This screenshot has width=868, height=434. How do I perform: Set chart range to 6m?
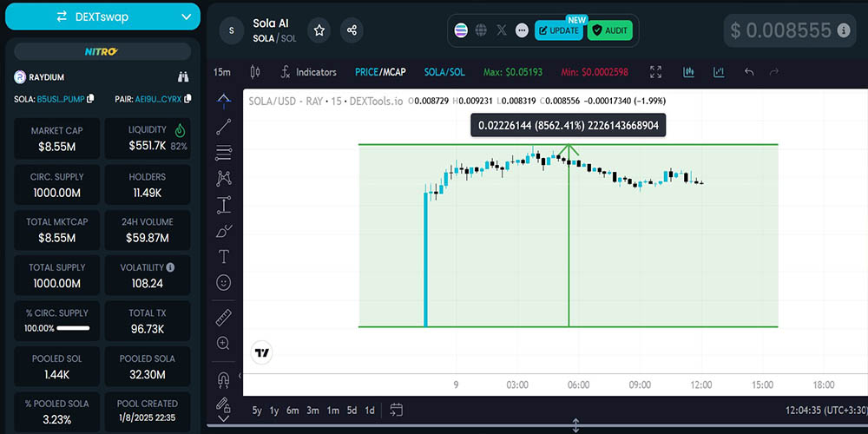point(293,411)
